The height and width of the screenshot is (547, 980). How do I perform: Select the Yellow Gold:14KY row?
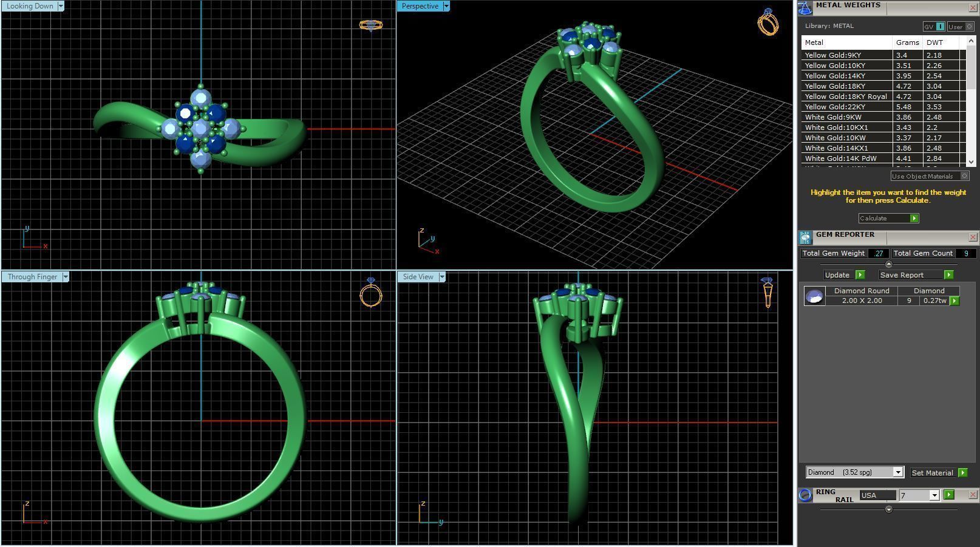point(883,76)
